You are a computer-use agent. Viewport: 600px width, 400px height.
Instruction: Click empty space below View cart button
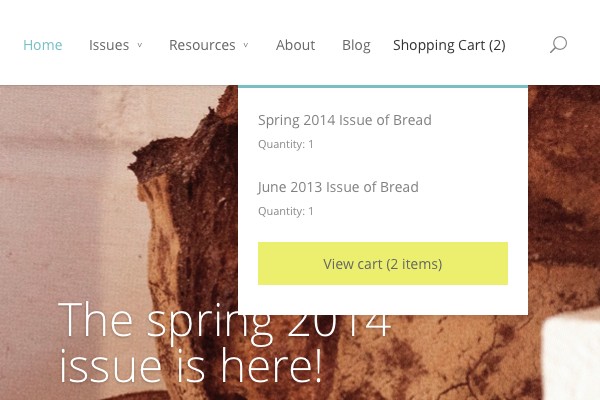click(x=383, y=300)
